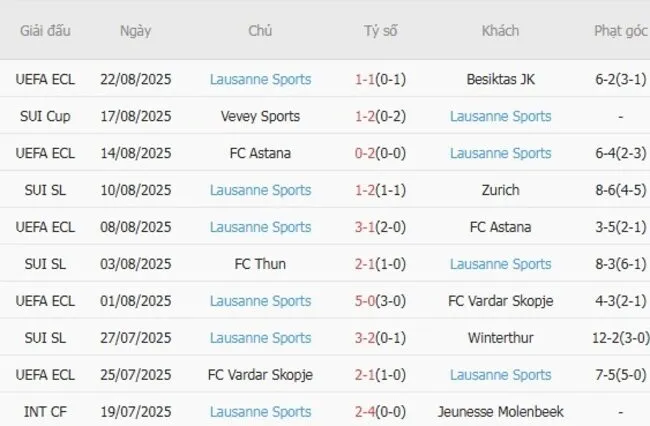
Task: Click Winterthur team name
Action: [x=500, y=338]
